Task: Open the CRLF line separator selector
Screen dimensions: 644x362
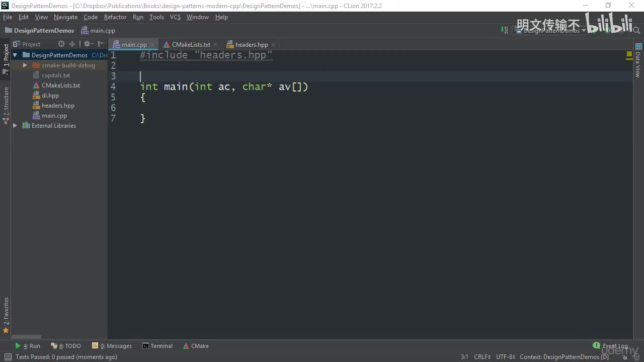Action: click(x=482, y=357)
